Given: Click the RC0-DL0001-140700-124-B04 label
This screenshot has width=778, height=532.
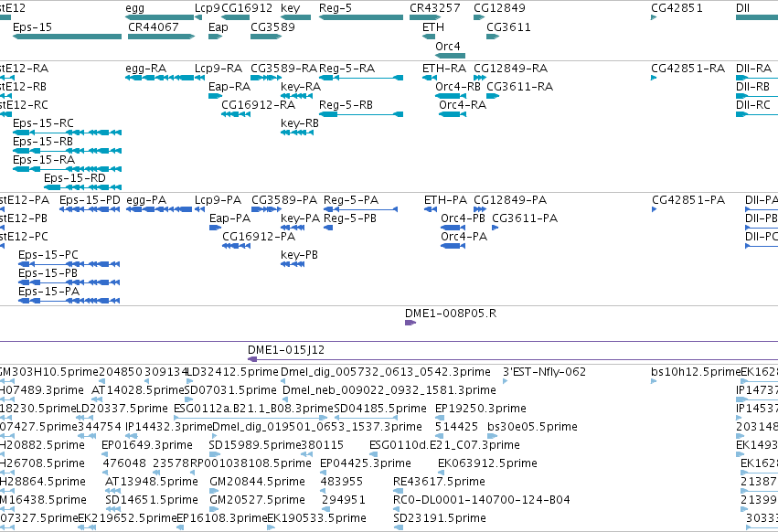Looking at the screenshot, I should coord(481,500).
